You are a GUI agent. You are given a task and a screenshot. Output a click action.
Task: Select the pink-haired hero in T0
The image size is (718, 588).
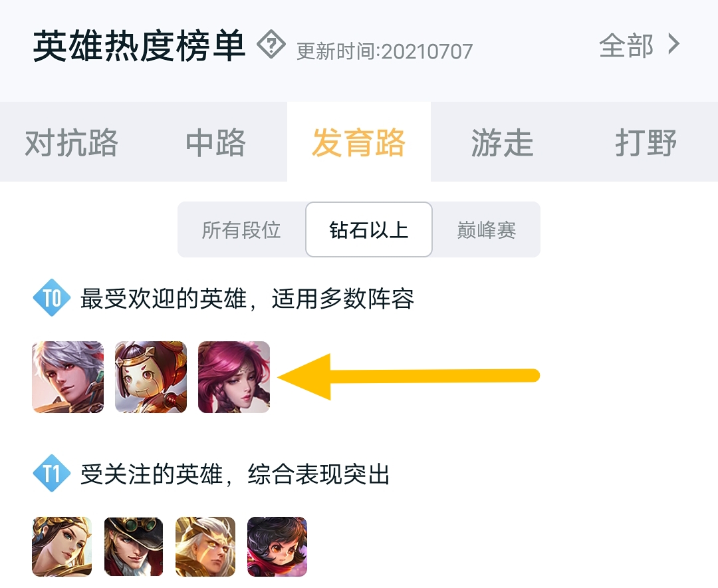coord(234,377)
